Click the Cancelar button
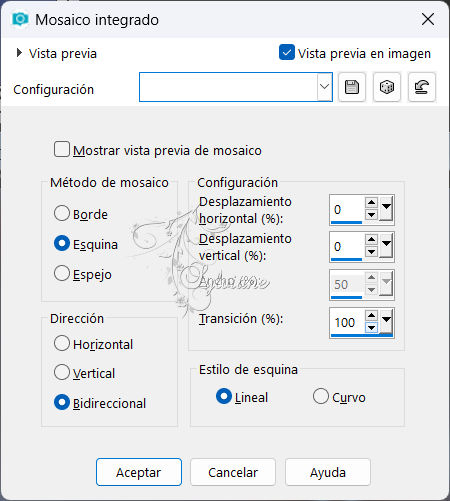The height and width of the screenshot is (501, 450). [233, 472]
